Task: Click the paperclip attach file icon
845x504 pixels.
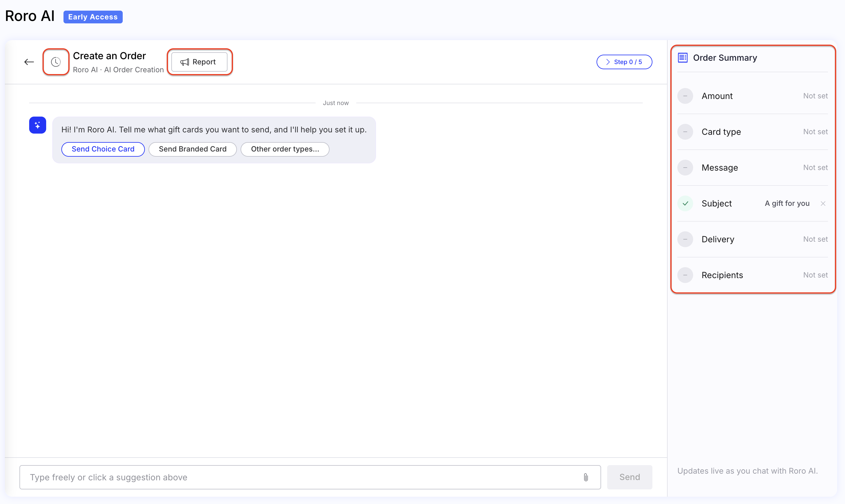Action: pyautogui.click(x=586, y=477)
